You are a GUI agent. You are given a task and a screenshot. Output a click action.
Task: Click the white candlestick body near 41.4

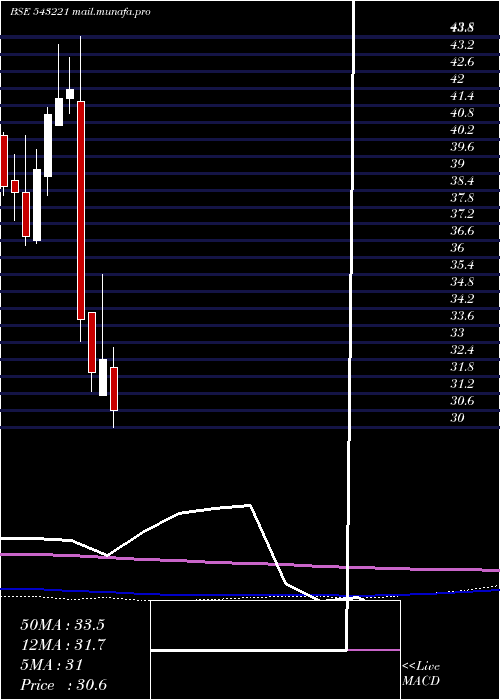click(59, 112)
